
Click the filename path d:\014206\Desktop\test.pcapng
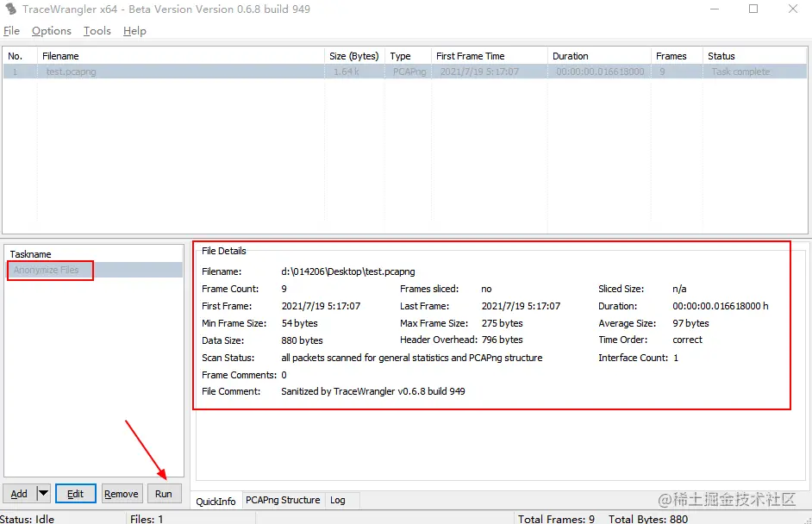point(348,271)
